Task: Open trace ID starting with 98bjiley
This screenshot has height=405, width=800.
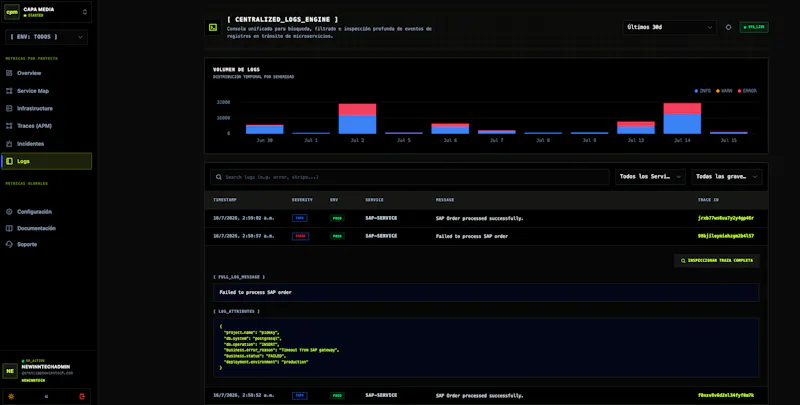Action: pos(726,236)
